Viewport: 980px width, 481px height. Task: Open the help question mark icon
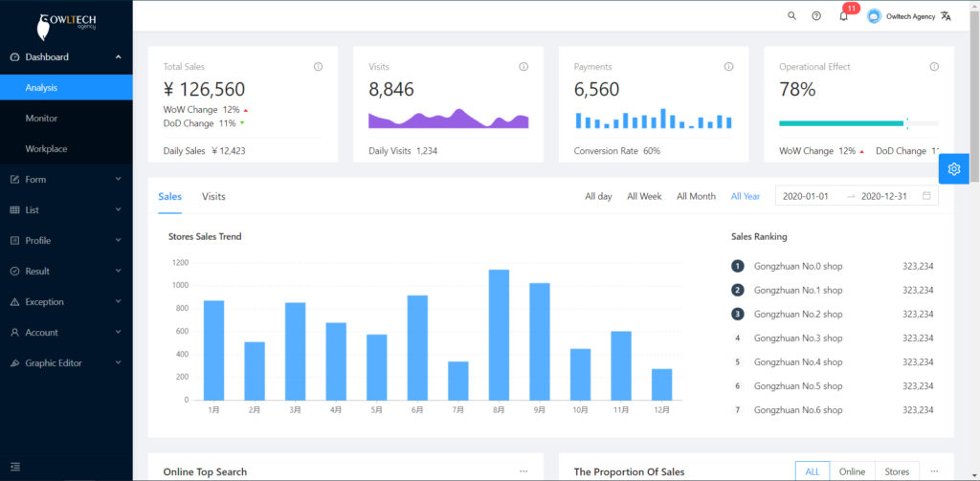pyautogui.click(x=816, y=16)
